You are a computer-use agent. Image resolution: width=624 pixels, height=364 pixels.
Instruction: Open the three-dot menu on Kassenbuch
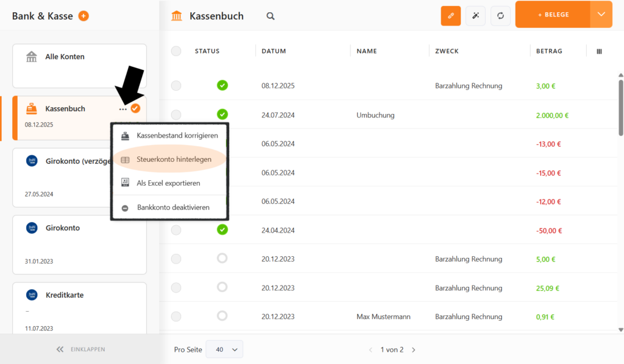[x=123, y=109]
